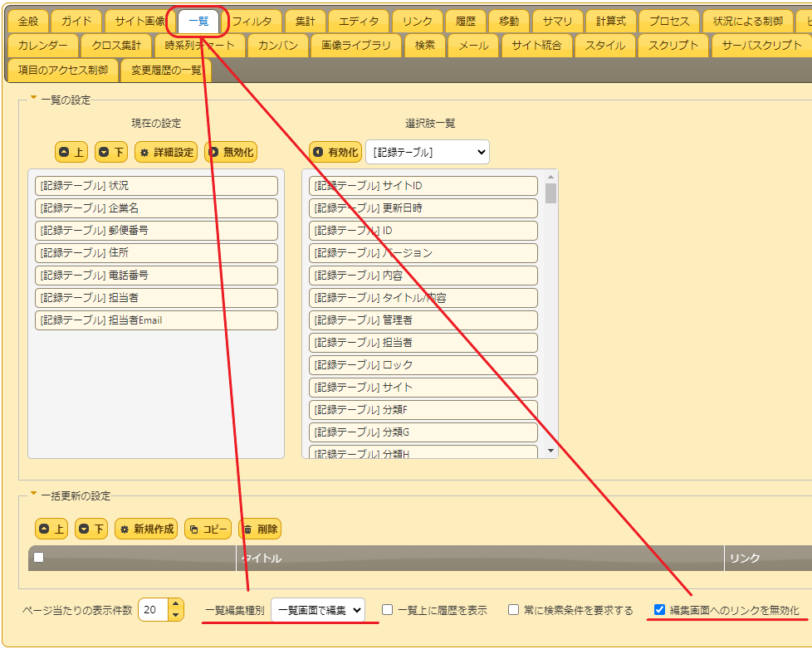The height and width of the screenshot is (649, 812).
Task: Open the 変更履歴の一覧 tab
Action: 166,70
